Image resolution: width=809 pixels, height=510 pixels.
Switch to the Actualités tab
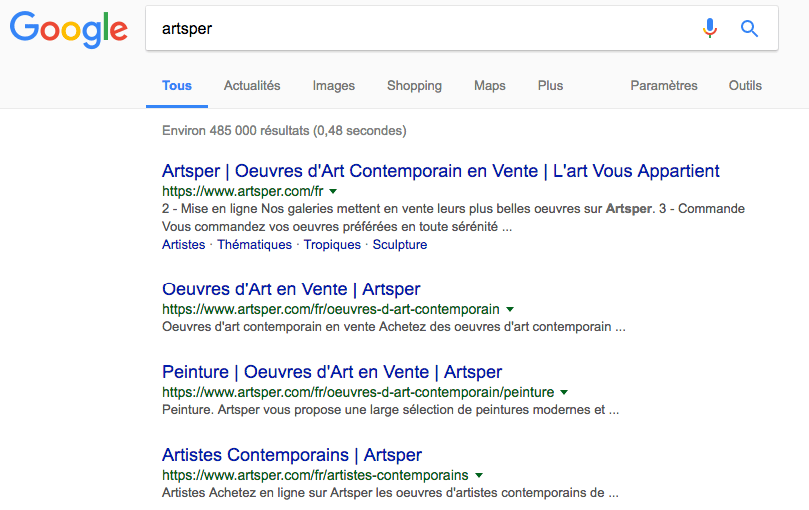252,86
